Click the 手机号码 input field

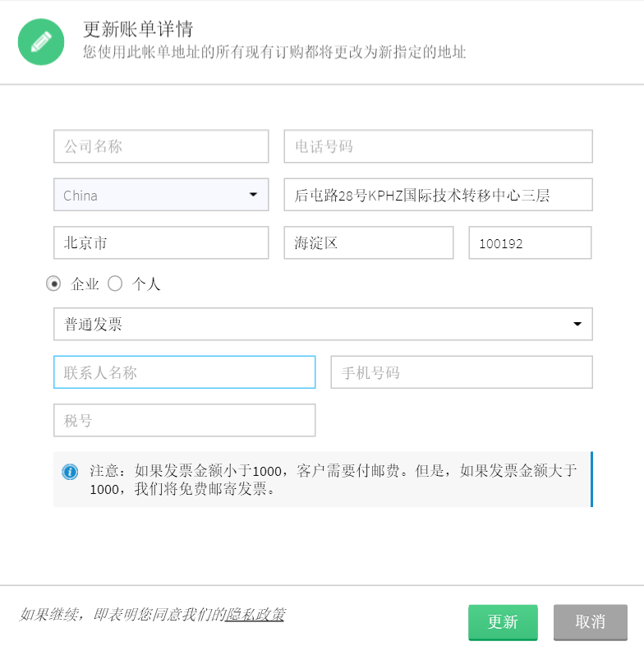(461, 372)
